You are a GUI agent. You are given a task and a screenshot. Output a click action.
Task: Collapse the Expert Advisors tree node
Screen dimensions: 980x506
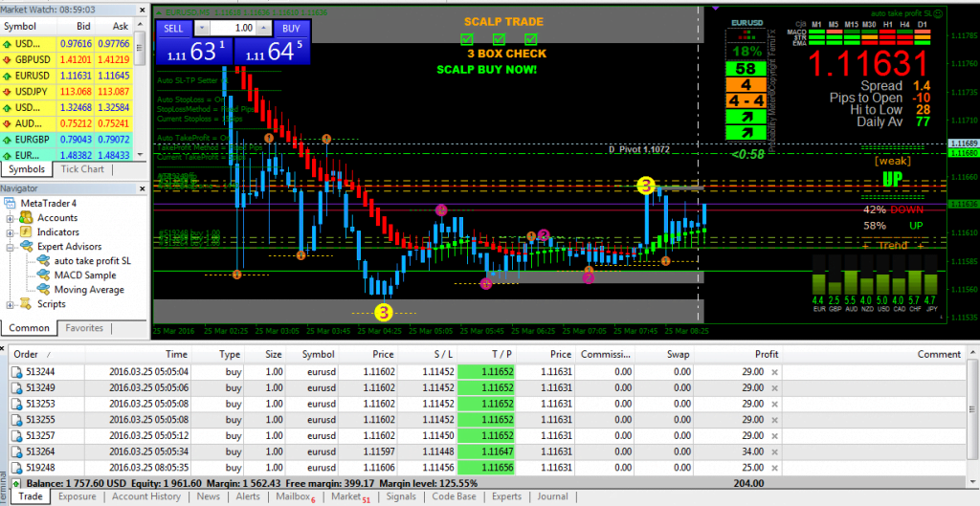10,247
